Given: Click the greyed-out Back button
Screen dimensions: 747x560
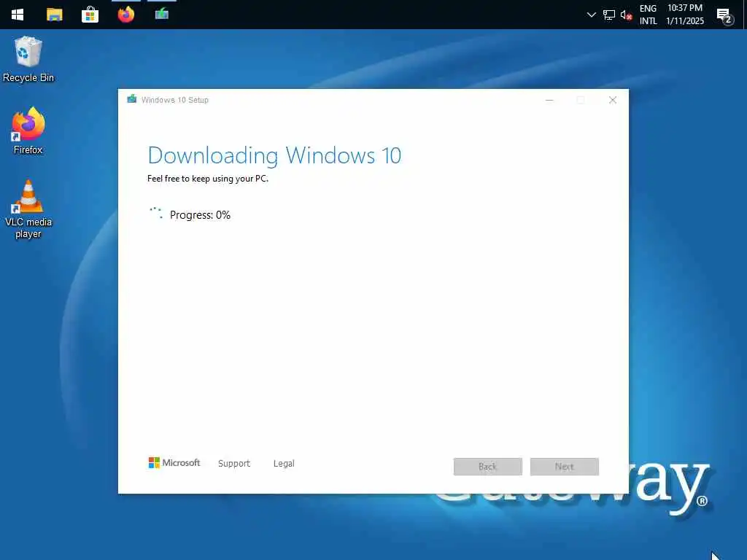Looking at the screenshot, I should [488, 467].
